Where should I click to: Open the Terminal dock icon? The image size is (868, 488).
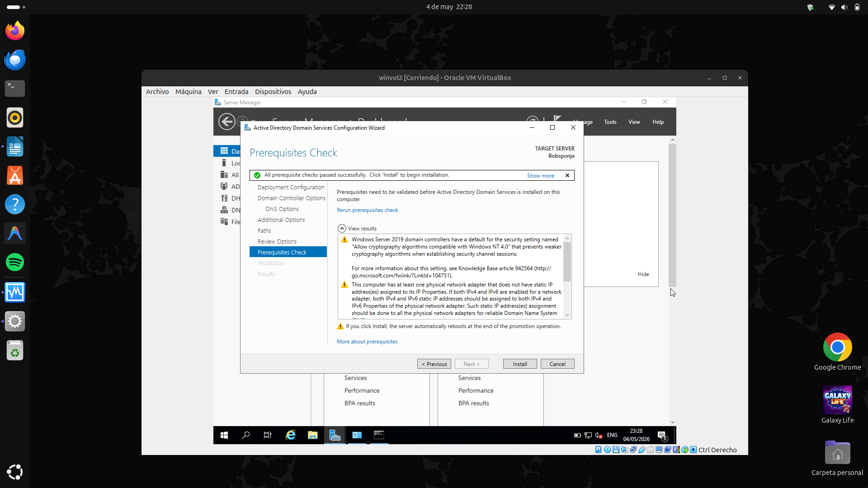tap(15, 89)
